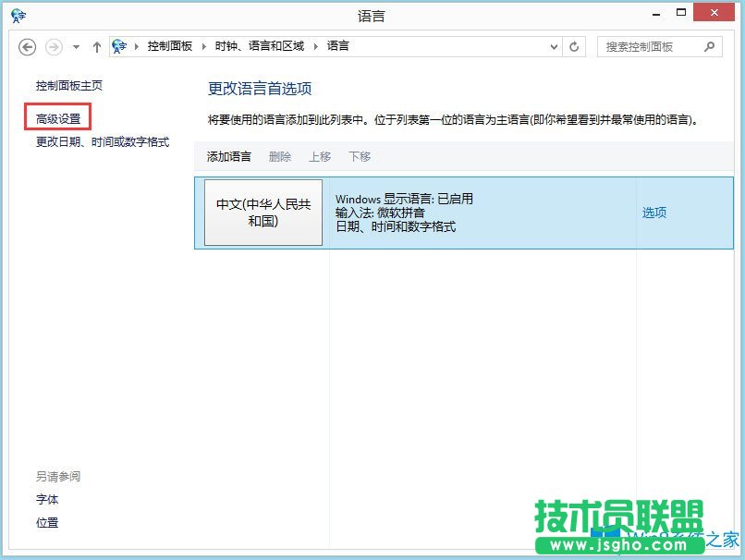Click the language icon in the address bar

tap(118, 46)
